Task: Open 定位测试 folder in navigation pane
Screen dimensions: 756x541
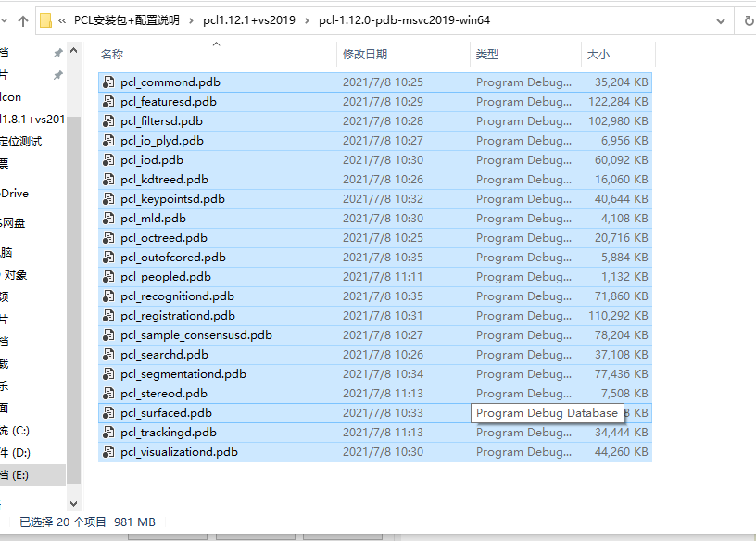Action: click(20, 142)
